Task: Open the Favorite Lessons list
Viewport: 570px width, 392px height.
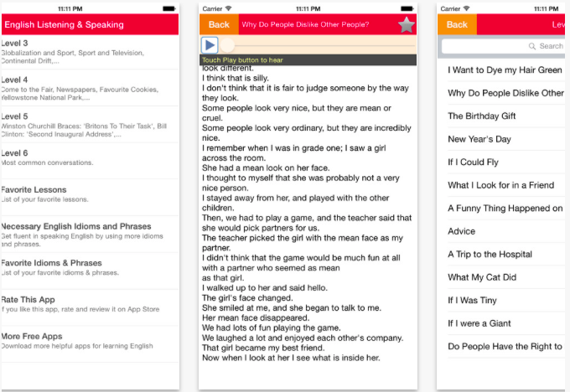Action: (91, 198)
